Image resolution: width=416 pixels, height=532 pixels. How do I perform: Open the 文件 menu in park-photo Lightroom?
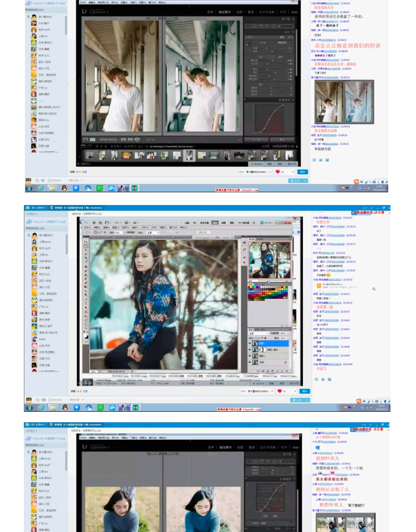(x=83, y=438)
